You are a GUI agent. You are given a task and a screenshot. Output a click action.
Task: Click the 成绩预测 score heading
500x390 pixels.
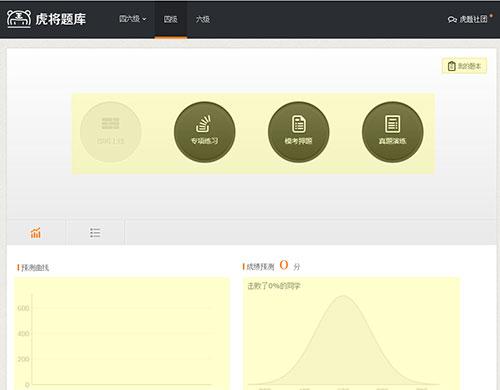click(260, 267)
